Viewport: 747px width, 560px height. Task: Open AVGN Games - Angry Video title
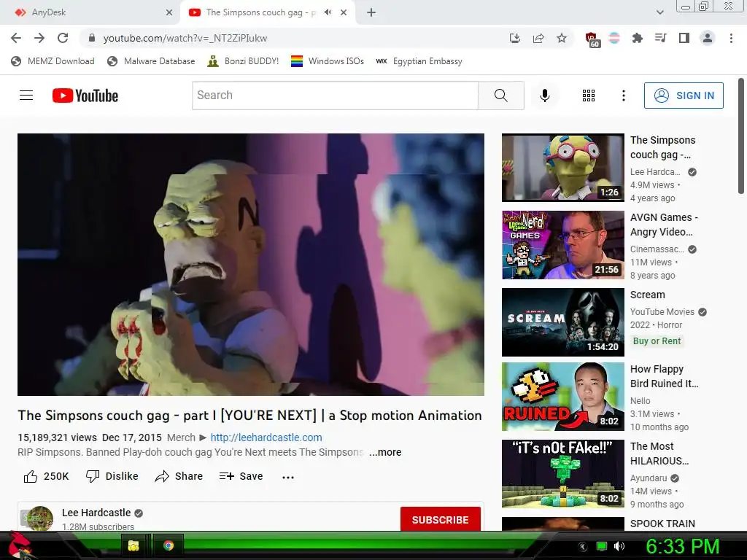(664, 225)
